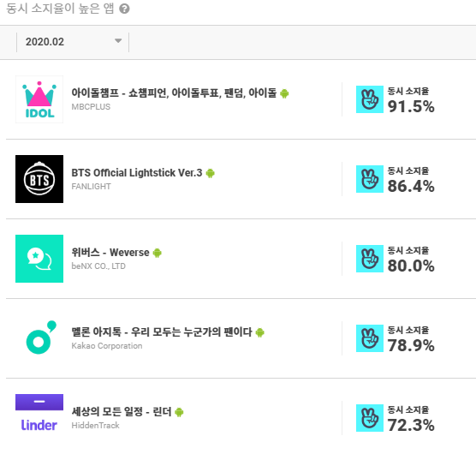Click the V Live icon beside 72.3%

(370, 417)
